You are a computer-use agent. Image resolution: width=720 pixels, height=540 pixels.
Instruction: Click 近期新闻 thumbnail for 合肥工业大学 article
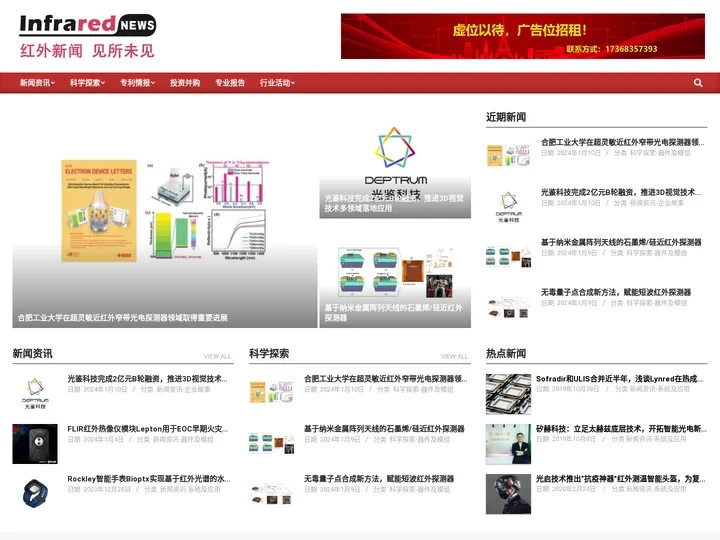508,156
